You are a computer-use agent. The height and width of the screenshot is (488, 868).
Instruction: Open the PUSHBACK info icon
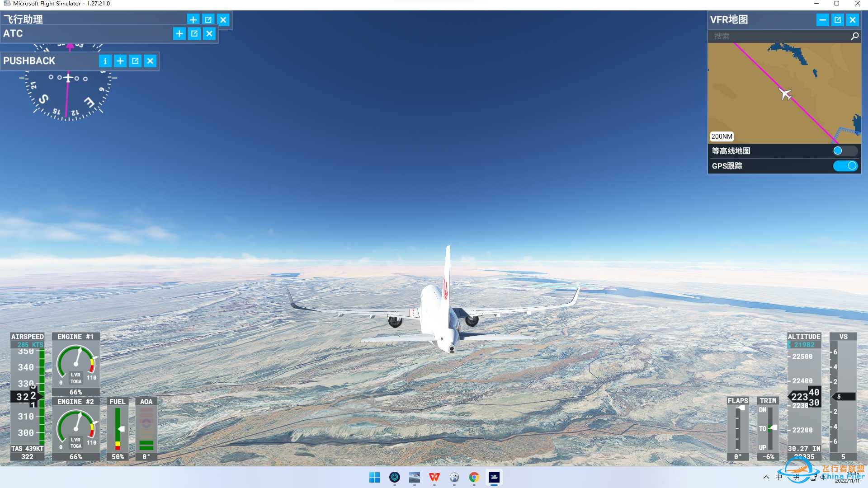tap(105, 61)
